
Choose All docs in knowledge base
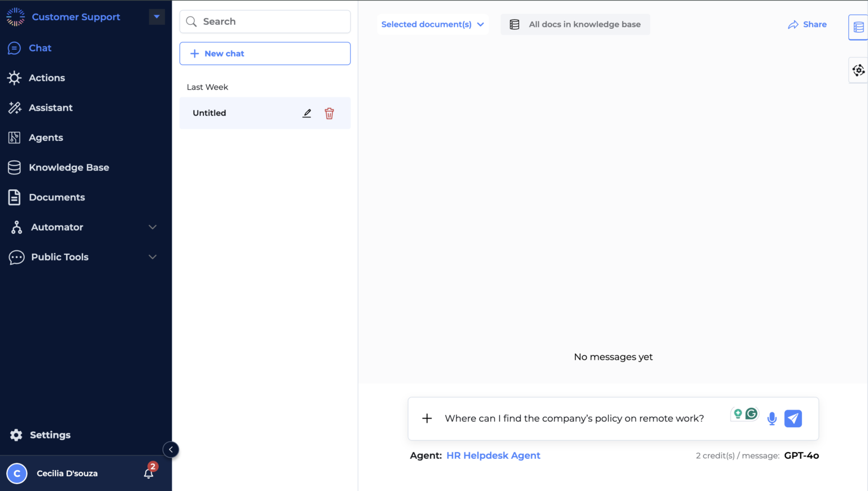(575, 24)
